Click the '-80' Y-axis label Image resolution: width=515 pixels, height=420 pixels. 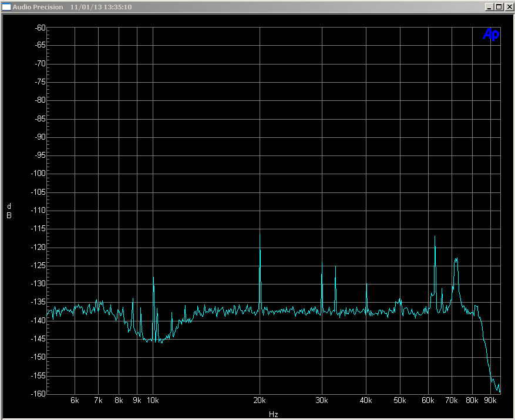tap(41, 100)
